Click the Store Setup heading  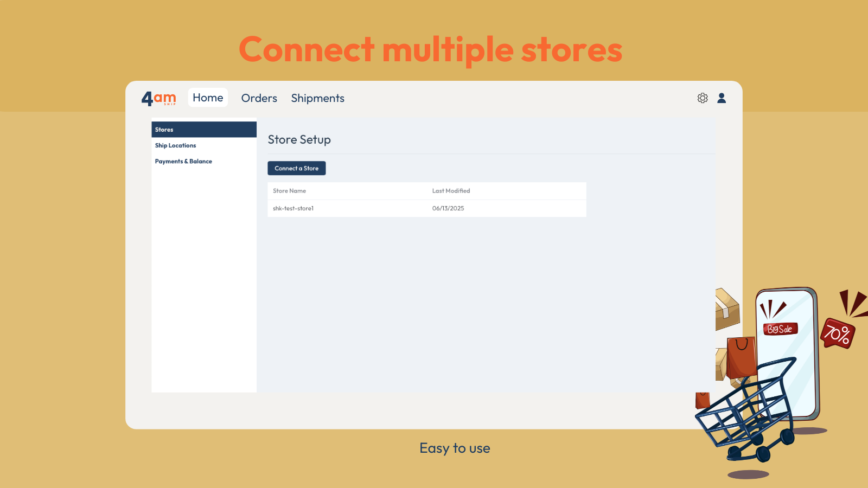tap(299, 139)
